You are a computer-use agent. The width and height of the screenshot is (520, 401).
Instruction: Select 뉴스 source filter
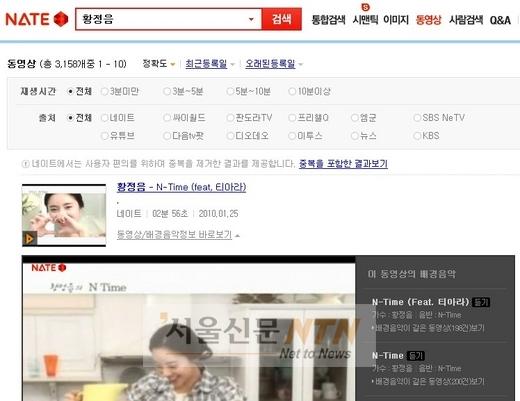point(355,136)
